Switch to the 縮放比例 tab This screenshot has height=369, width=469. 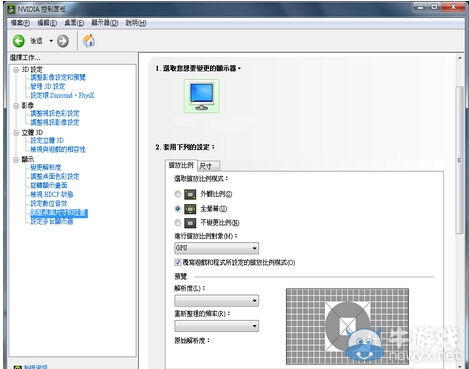coord(181,165)
